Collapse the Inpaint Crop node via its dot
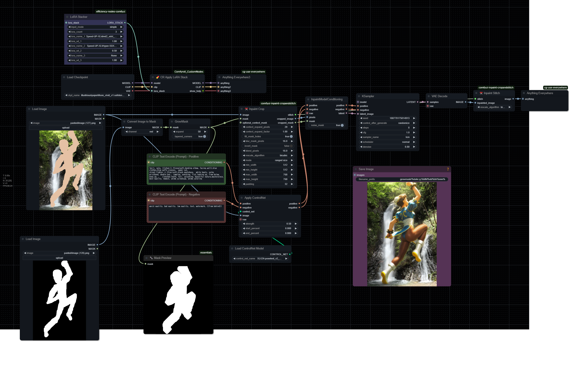Image resolution: width=588 pixels, height=366 pixels. 242,109
